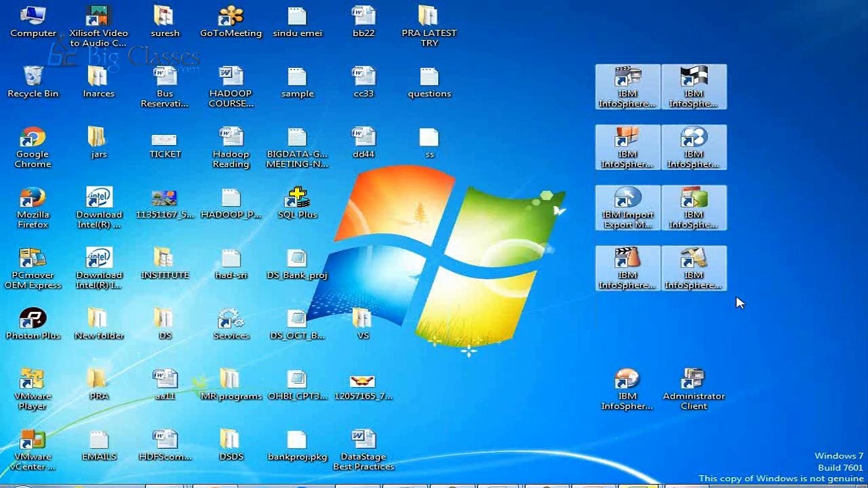Launch the SQL Plus shortcut
Viewport: 868px width, 488px height.
point(297,203)
